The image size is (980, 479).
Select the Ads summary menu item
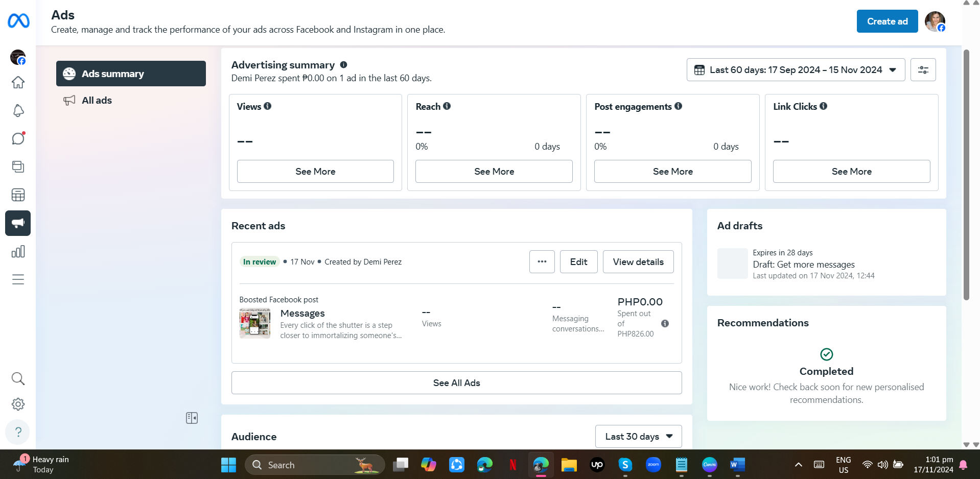(131, 74)
